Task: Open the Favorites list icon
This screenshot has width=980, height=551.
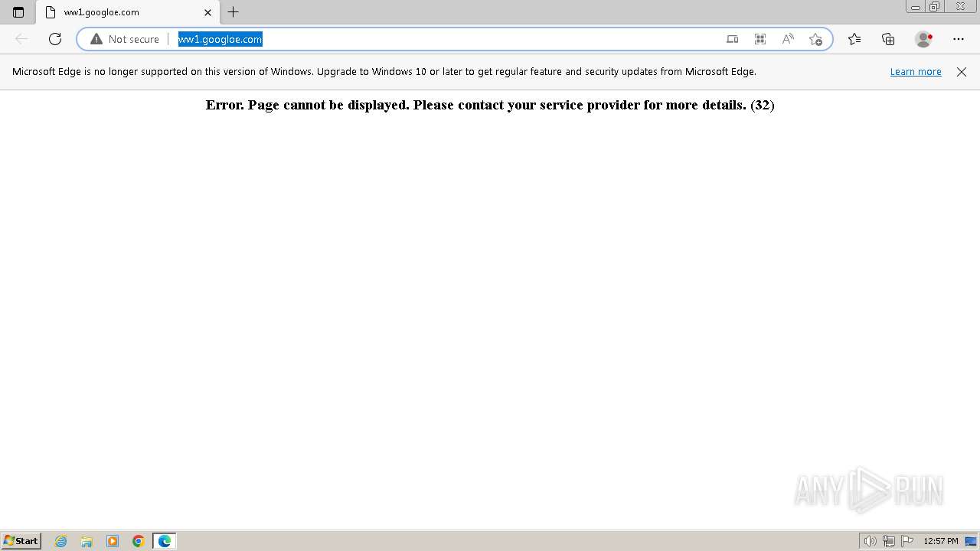Action: tap(854, 39)
